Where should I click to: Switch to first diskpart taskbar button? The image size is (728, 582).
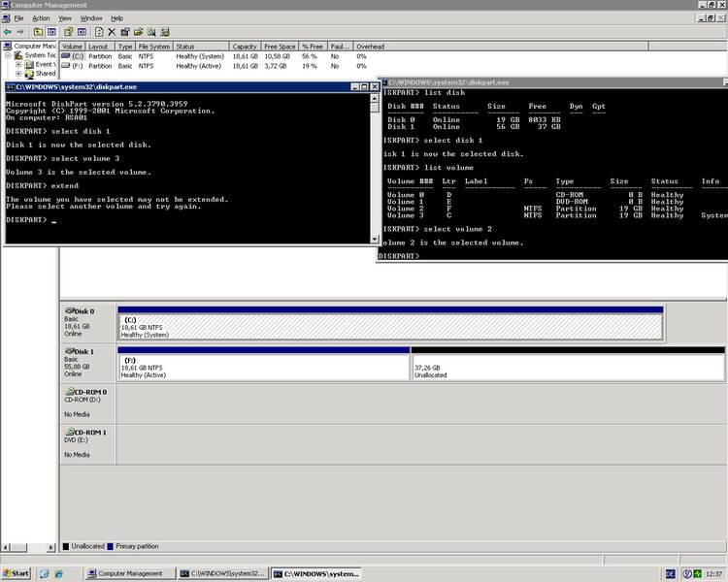pyautogui.click(x=223, y=573)
